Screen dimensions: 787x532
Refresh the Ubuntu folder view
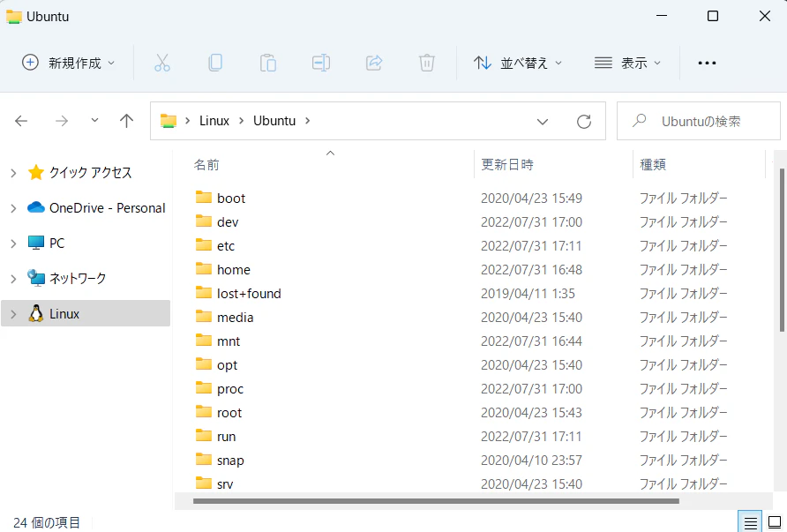[584, 122]
